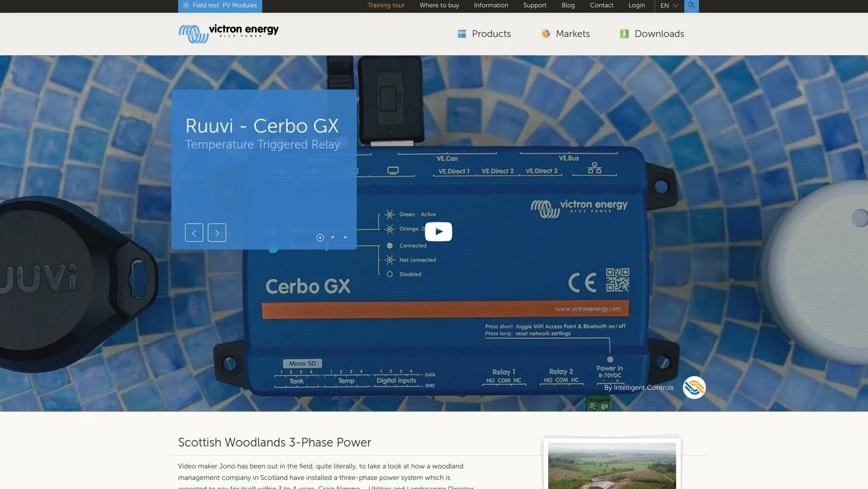
Task: Open the Downloads menu
Action: pos(651,34)
